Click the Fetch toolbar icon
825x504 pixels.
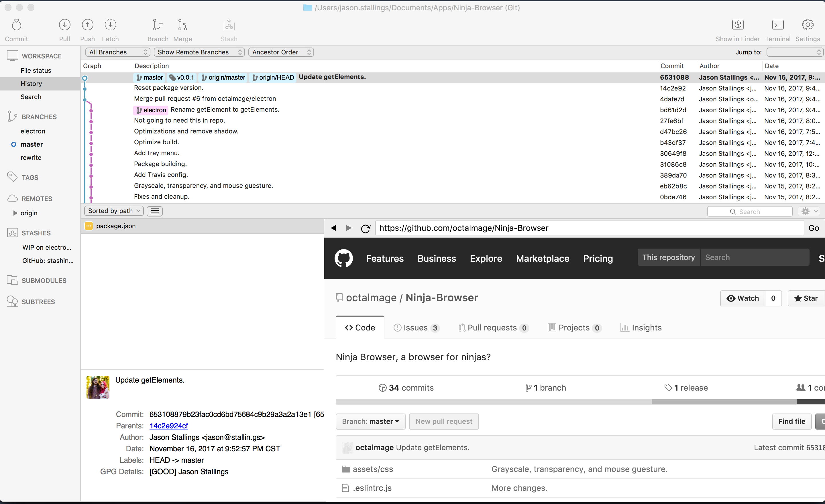click(x=110, y=25)
